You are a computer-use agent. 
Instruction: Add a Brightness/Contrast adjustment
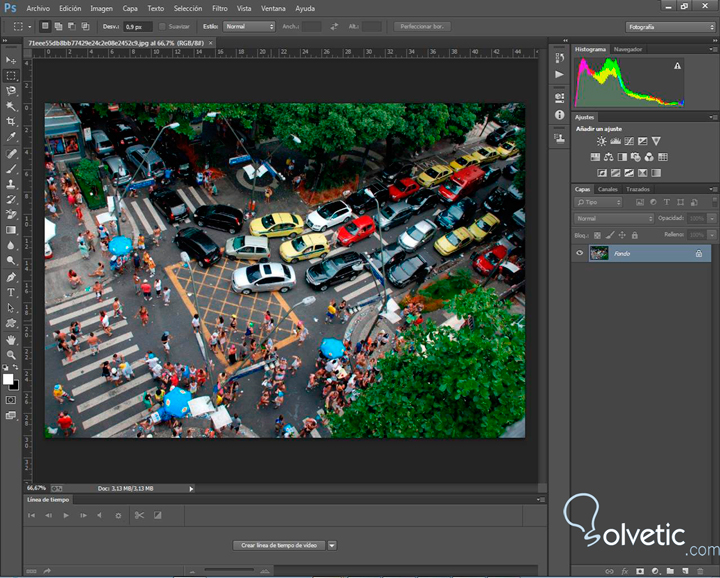pos(601,142)
